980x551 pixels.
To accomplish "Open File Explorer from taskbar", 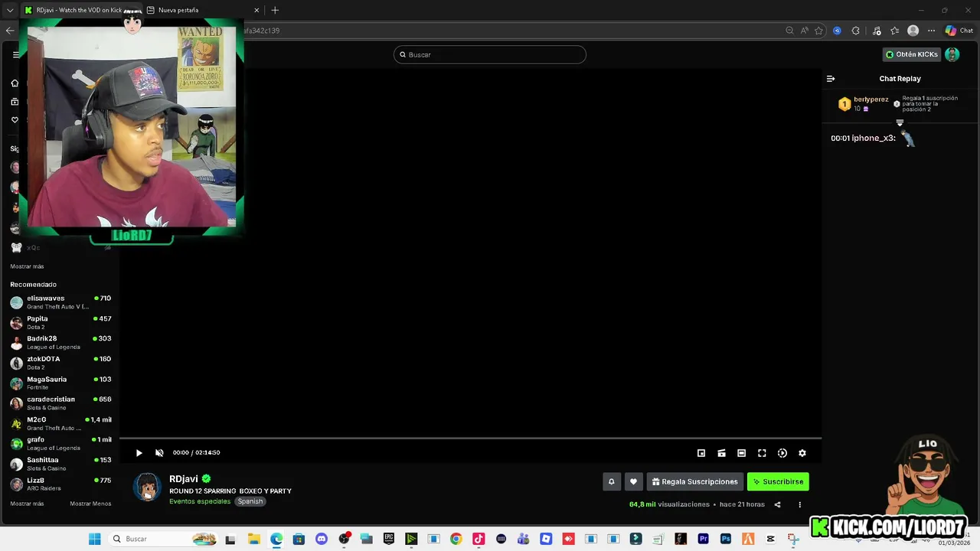I will pos(253,539).
